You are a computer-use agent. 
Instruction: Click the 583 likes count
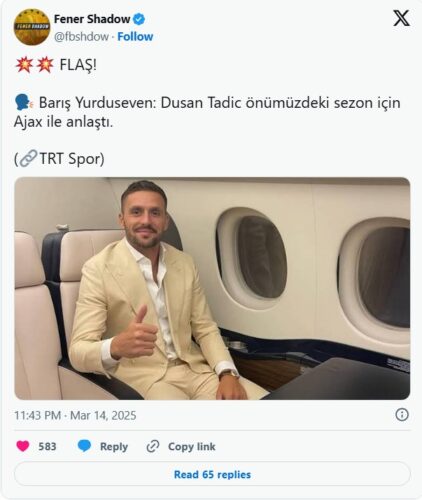(x=47, y=446)
